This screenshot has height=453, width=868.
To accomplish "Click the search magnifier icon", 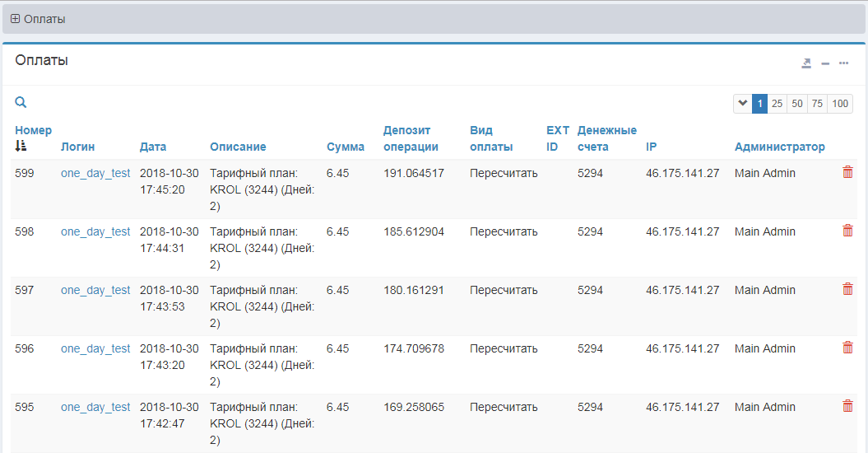I will (21, 103).
